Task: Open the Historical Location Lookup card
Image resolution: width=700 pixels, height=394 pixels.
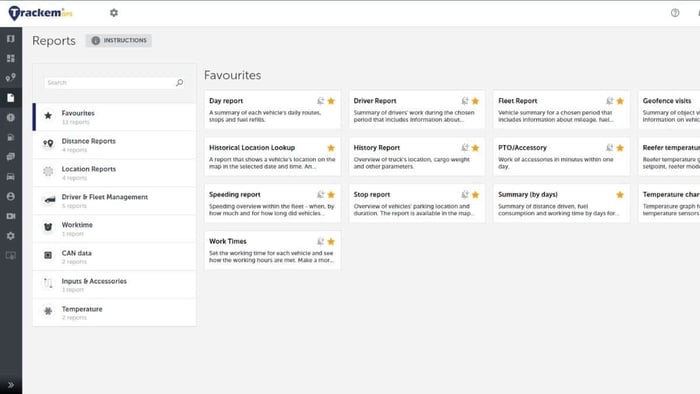Action: pyautogui.click(x=272, y=156)
